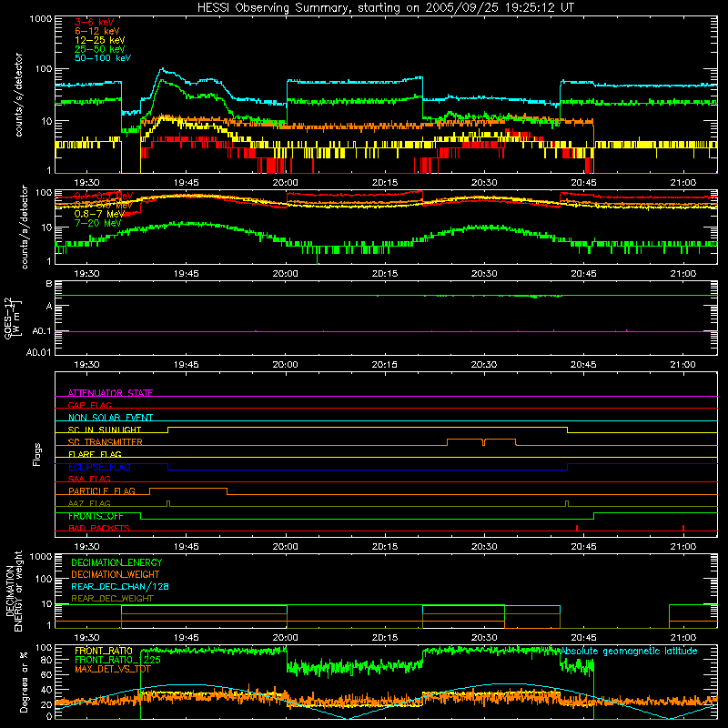Click the Absolute geomagnetic latitude label
This screenshot has height=728, width=728.
(629, 651)
